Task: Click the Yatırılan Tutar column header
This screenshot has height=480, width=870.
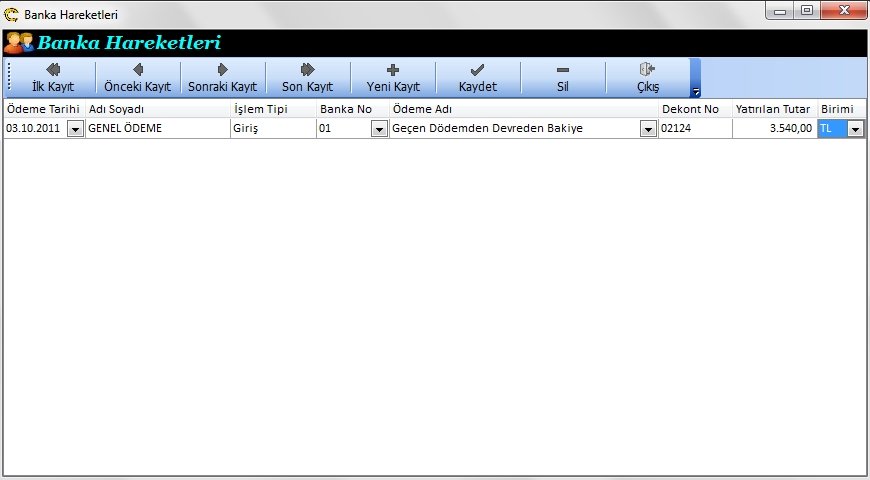Action: pyautogui.click(x=773, y=108)
